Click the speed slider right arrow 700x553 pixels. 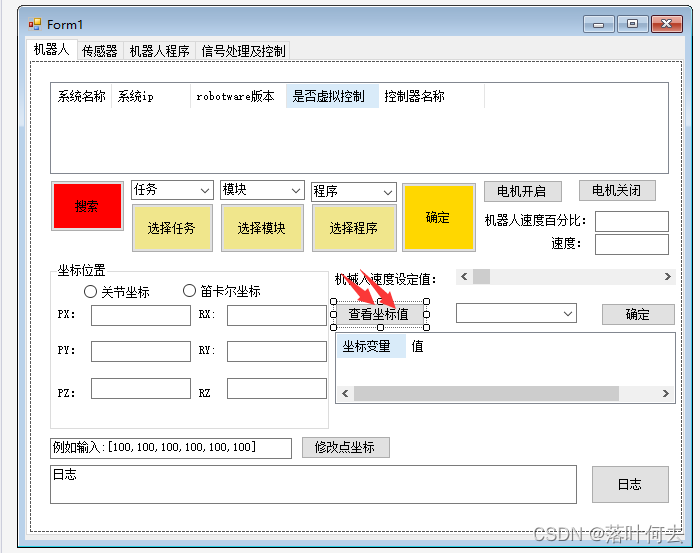point(667,277)
